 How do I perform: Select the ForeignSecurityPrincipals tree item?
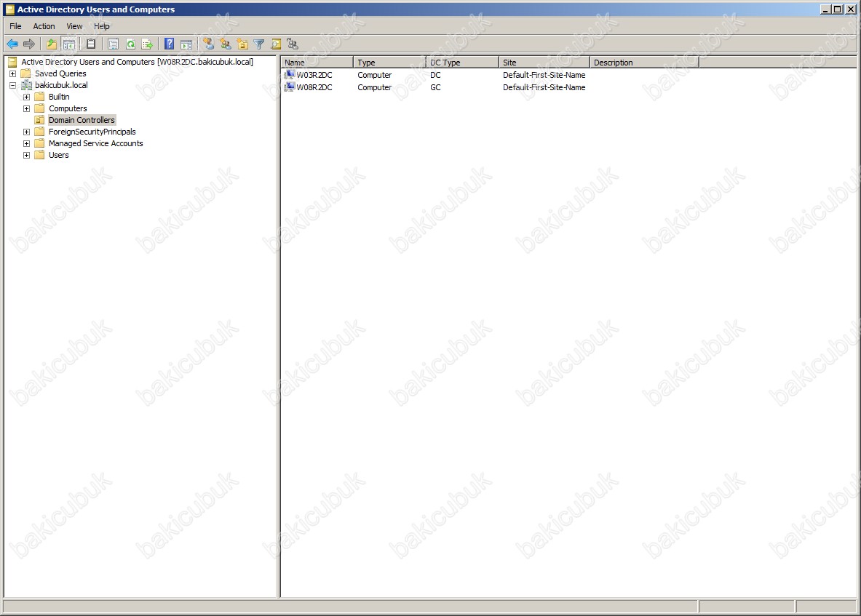pos(92,132)
